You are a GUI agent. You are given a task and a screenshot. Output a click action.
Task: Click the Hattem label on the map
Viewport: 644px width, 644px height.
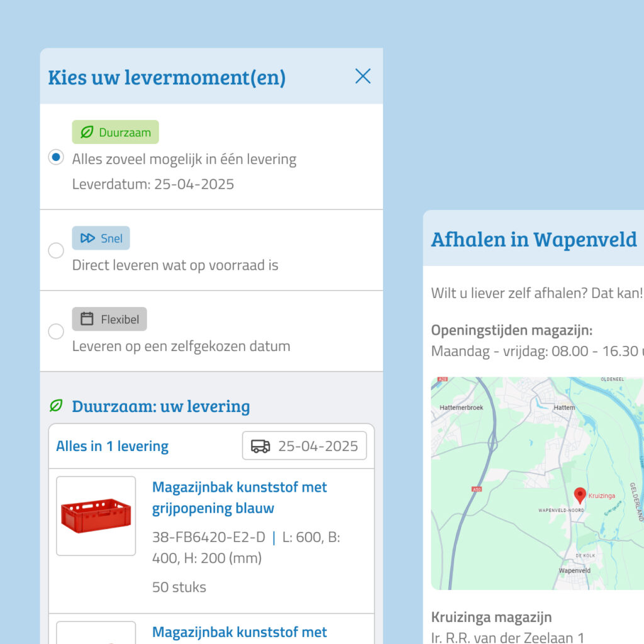(564, 408)
